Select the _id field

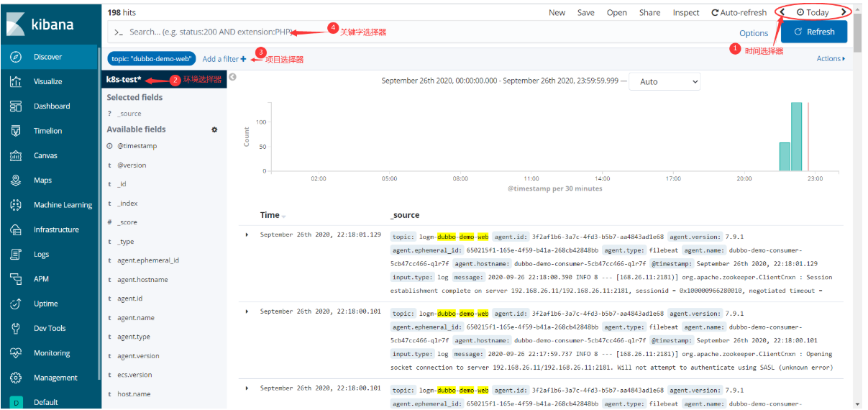122,184
